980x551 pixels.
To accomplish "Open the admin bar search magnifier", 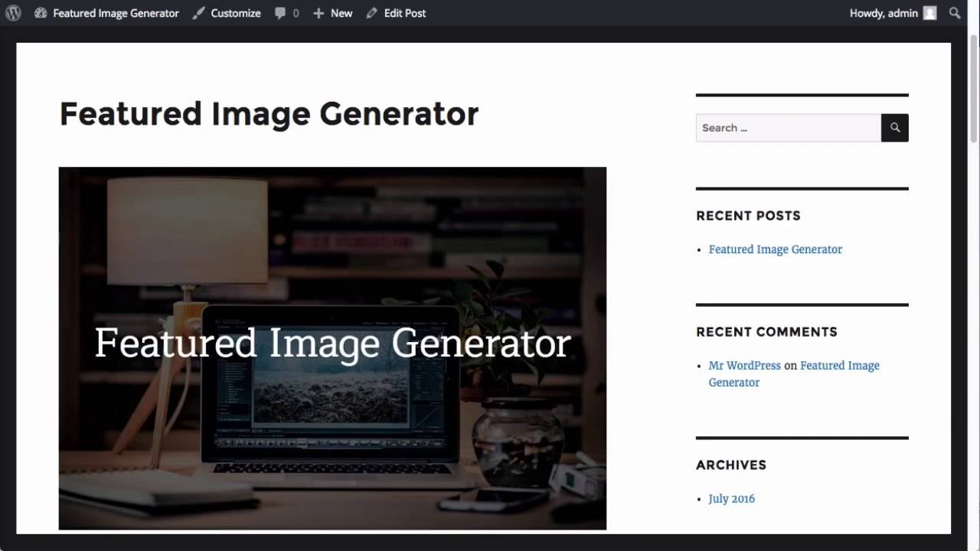I will (955, 13).
